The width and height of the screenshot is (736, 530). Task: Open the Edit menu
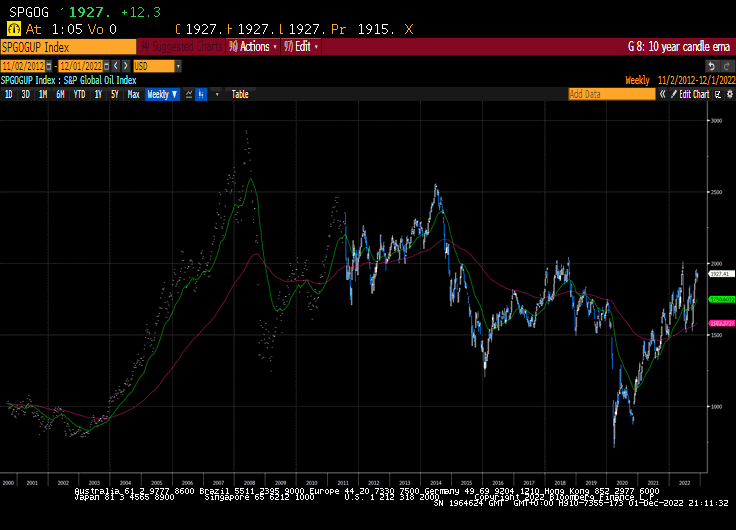point(301,46)
